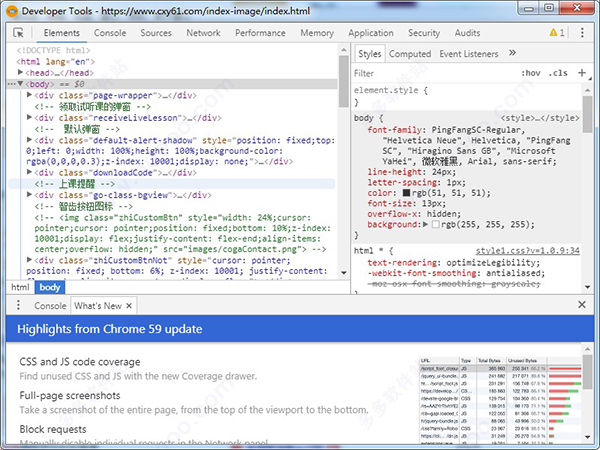Click the Styles pane scroll-down arrow
The image size is (600, 450).
tap(587, 287)
